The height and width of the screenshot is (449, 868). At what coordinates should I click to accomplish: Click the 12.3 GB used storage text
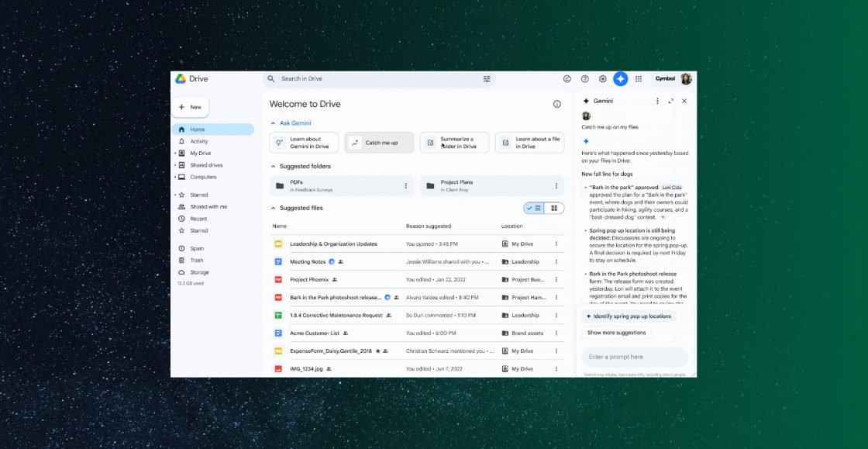point(191,284)
